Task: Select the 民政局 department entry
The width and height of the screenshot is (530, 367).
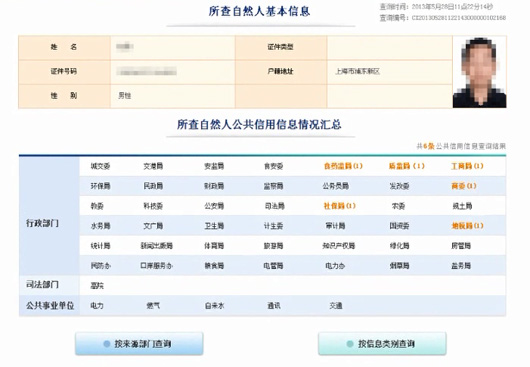Action: point(153,186)
